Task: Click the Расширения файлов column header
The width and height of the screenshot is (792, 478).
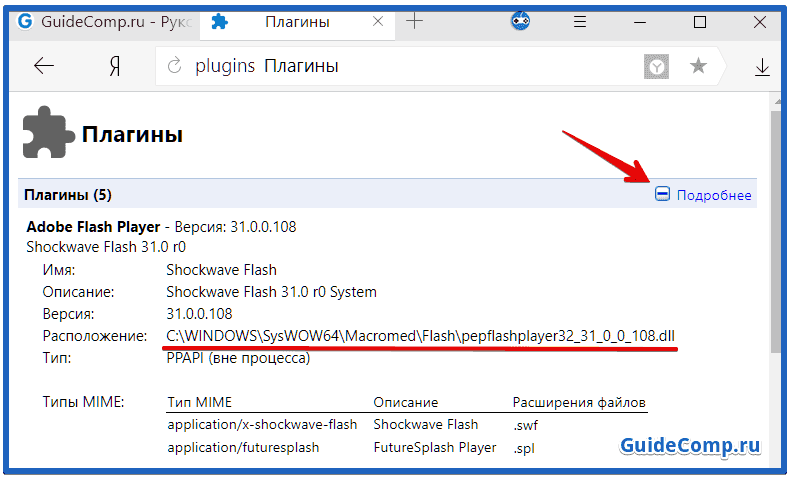Action: pos(579,402)
